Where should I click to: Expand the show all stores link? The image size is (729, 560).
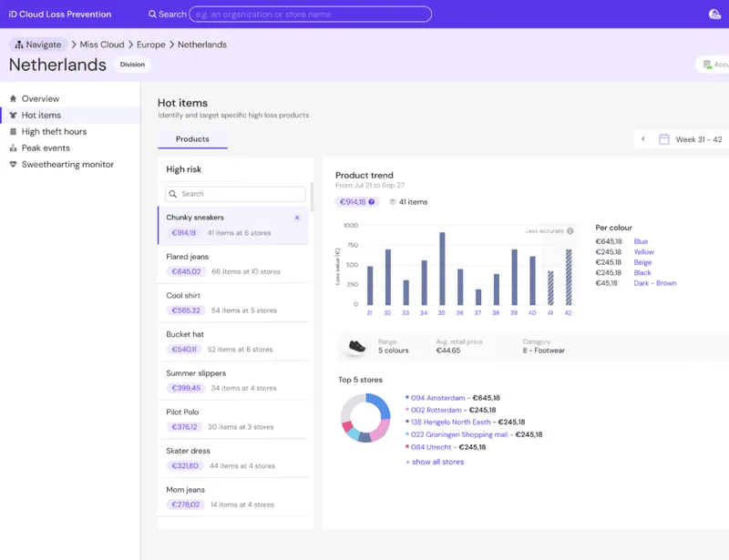(435, 462)
